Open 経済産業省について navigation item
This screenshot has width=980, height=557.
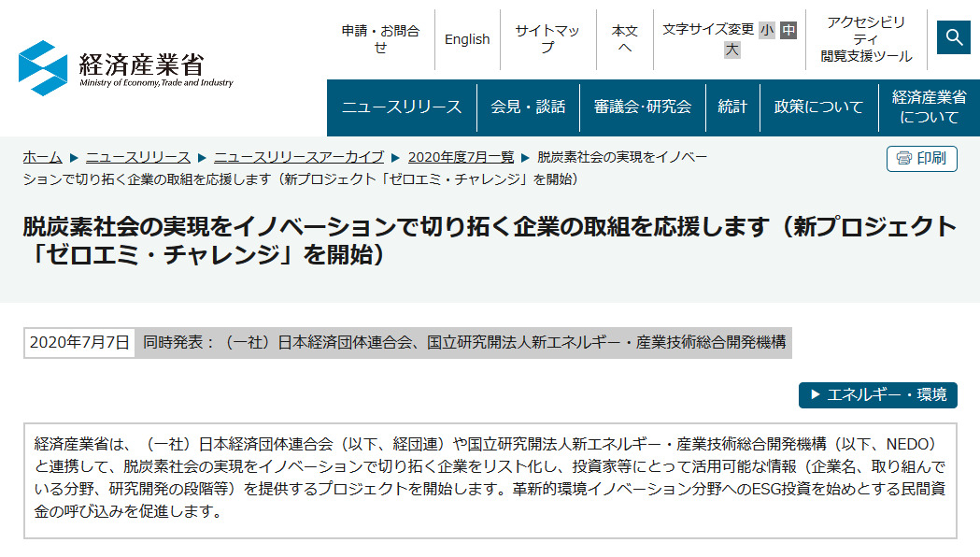click(x=929, y=107)
